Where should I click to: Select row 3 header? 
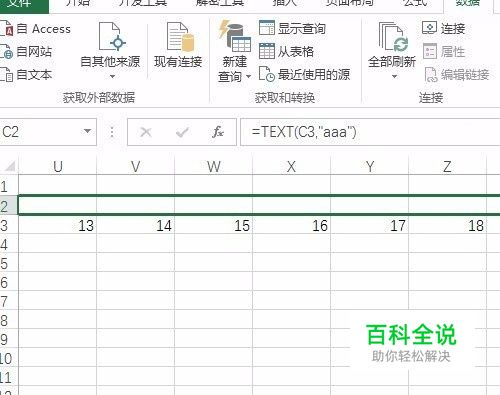[9, 225]
